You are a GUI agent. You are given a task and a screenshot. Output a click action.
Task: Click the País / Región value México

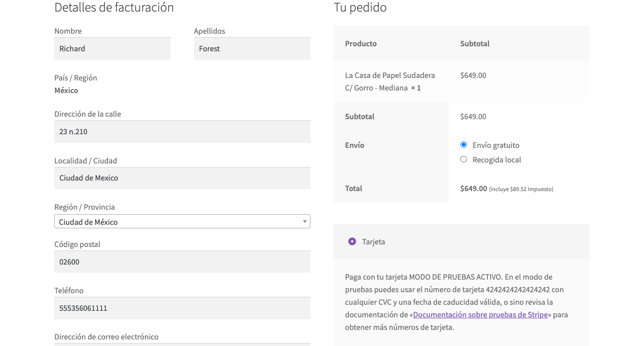tap(66, 91)
